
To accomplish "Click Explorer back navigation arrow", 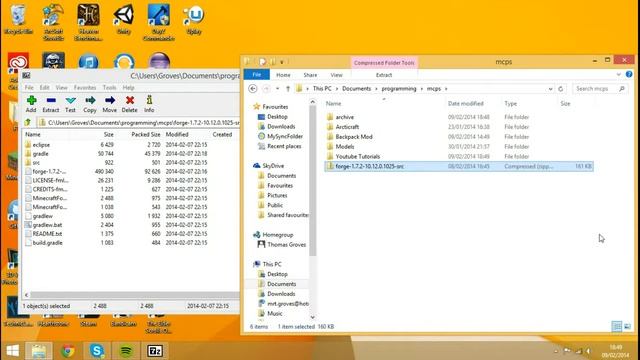I will tap(253, 89).
